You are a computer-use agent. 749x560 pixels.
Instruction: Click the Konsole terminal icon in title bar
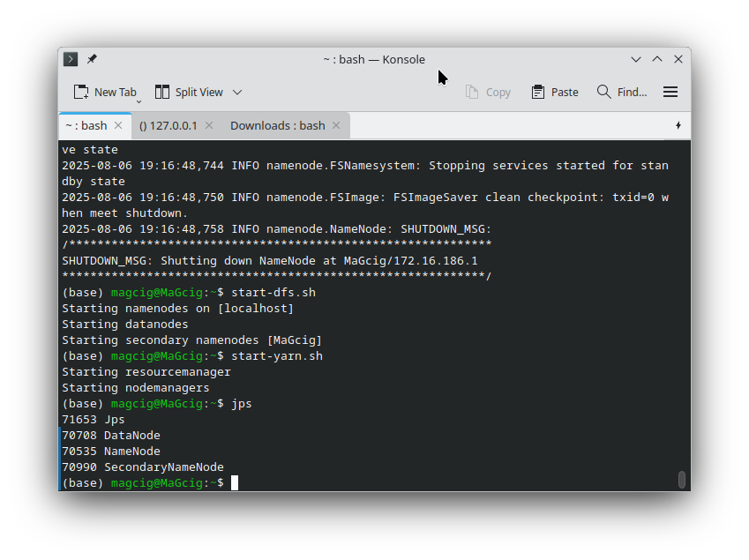[x=71, y=59]
